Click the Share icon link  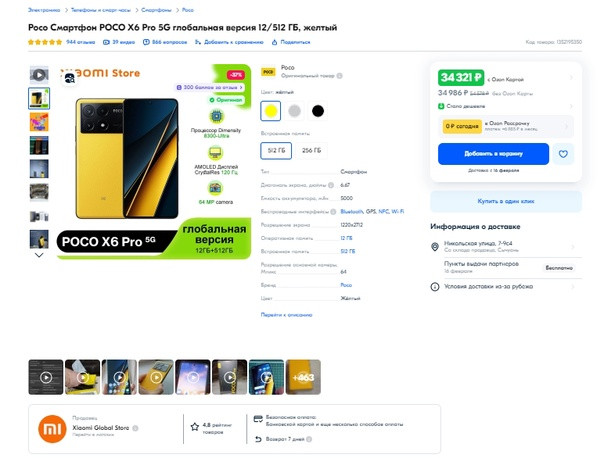pos(290,42)
